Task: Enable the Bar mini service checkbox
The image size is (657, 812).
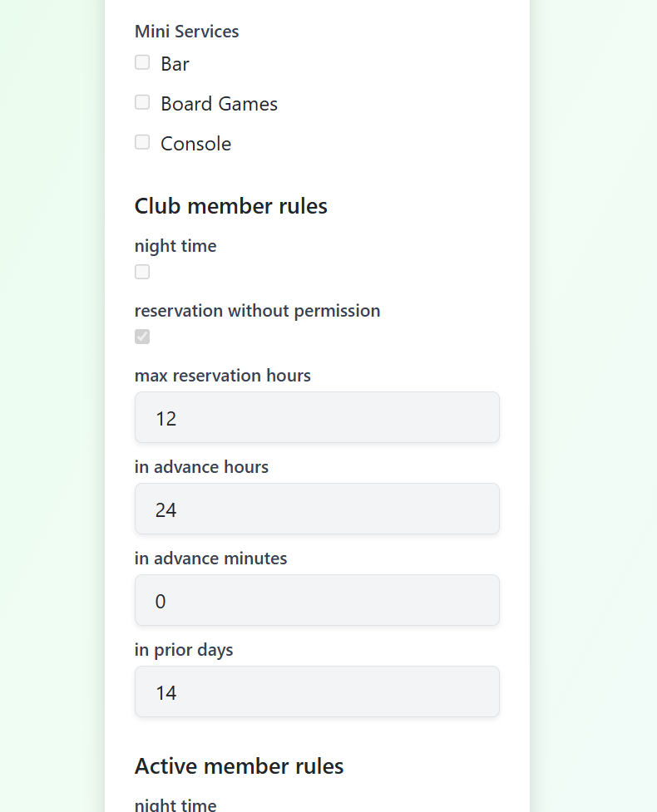Action: pyautogui.click(x=142, y=62)
